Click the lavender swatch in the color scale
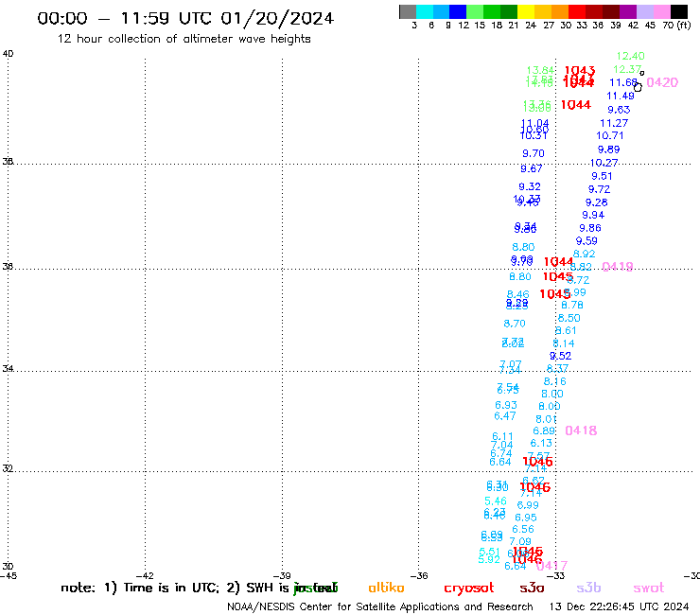The height and width of the screenshot is (615, 700). click(x=644, y=11)
